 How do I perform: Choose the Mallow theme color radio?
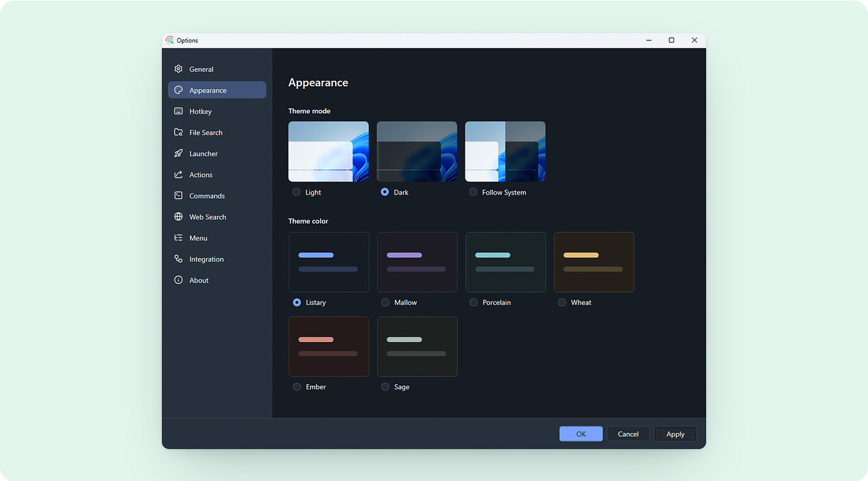click(x=385, y=302)
